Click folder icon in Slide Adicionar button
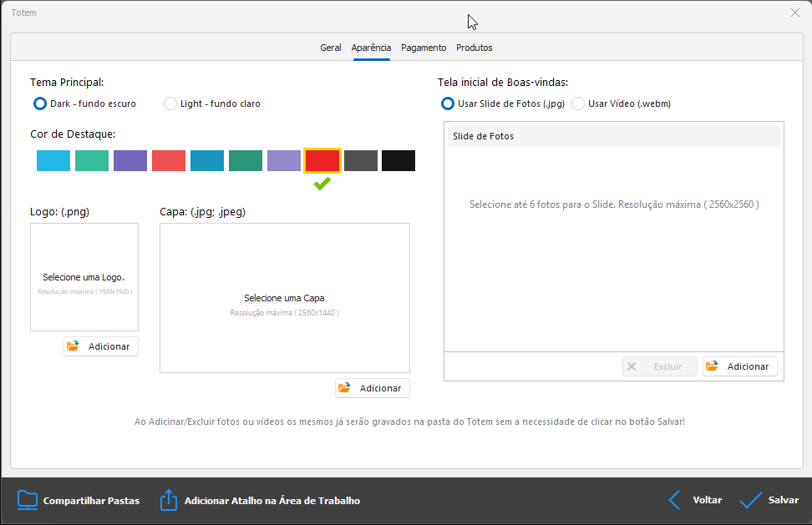The width and height of the screenshot is (812, 525). (x=713, y=366)
